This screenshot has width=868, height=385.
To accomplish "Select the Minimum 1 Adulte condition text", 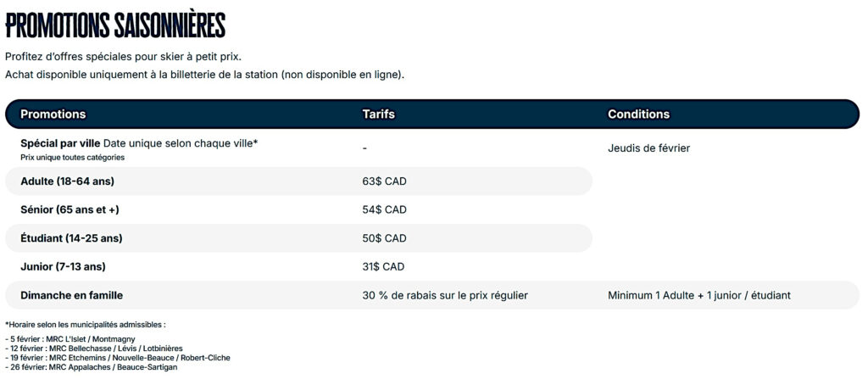I will (698, 295).
